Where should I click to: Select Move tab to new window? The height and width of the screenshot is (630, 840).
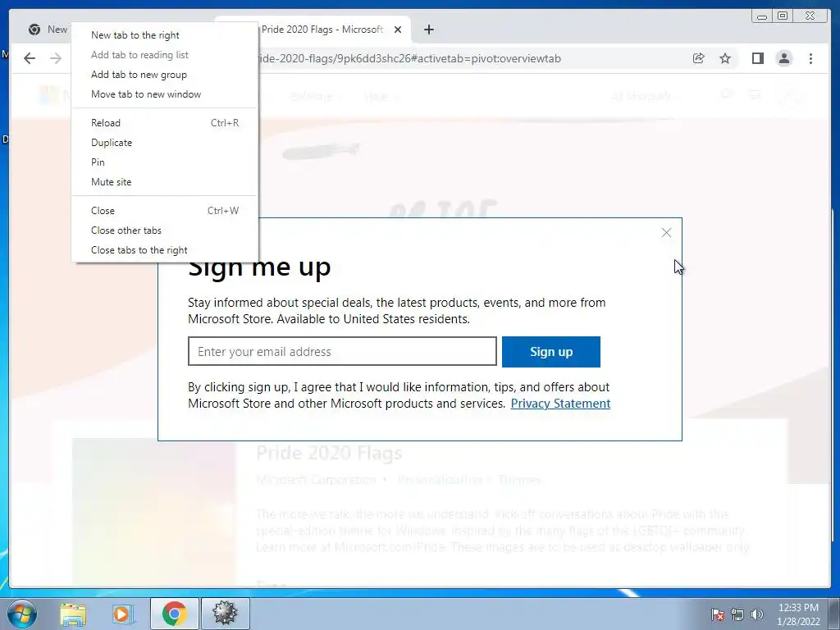point(164,94)
